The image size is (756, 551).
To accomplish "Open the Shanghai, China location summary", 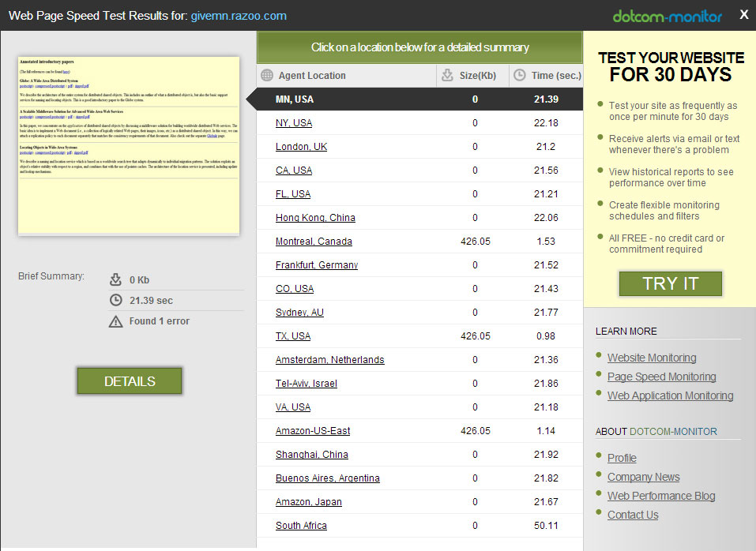I will coord(312,454).
